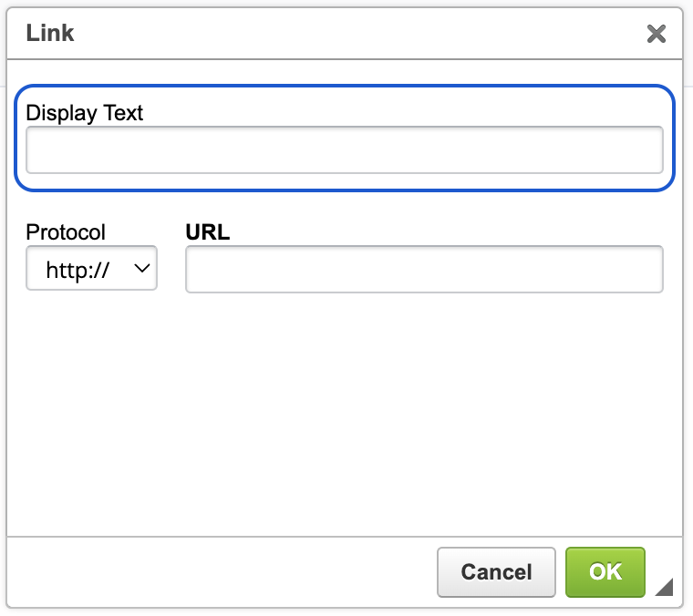Image resolution: width=693 pixels, height=616 pixels.
Task: Place cursor at the Display Text field's right end
Action: 653,150
